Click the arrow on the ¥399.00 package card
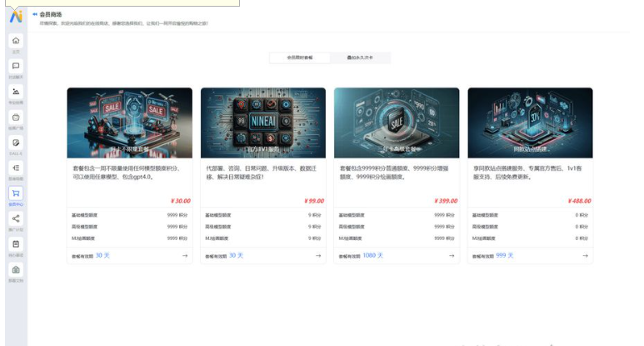The width and height of the screenshot is (644, 346). (452, 256)
